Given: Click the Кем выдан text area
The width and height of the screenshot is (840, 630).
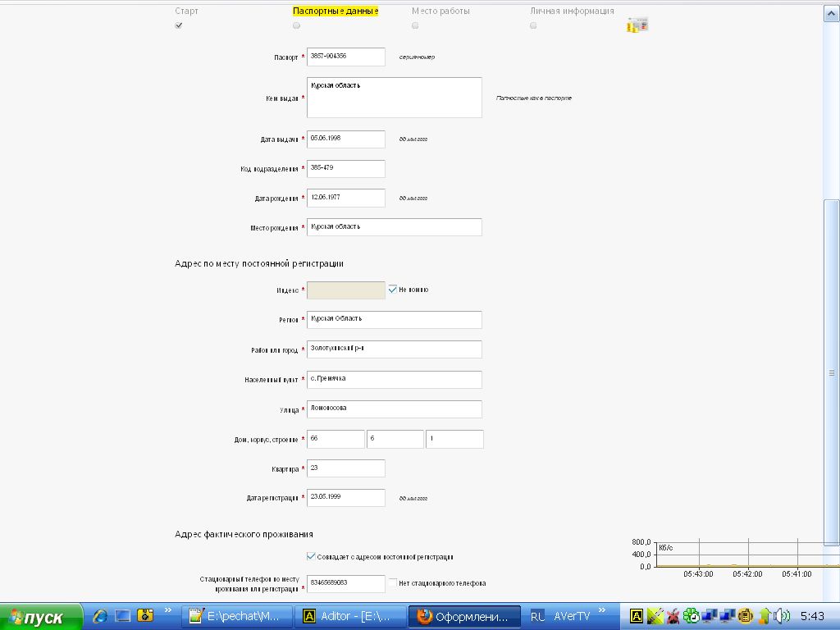Looking at the screenshot, I should pyautogui.click(x=395, y=98).
